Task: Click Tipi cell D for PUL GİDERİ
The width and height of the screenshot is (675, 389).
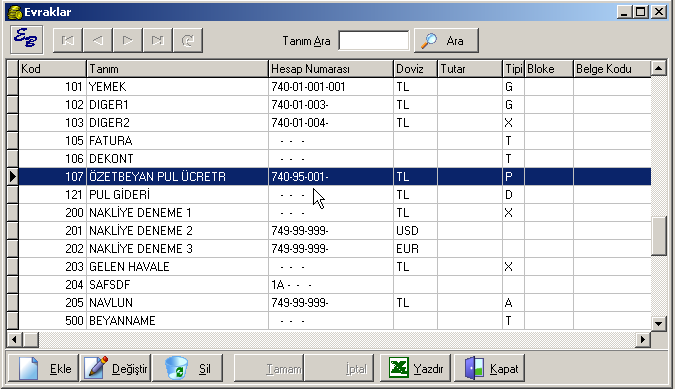Action: tap(513, 194)
